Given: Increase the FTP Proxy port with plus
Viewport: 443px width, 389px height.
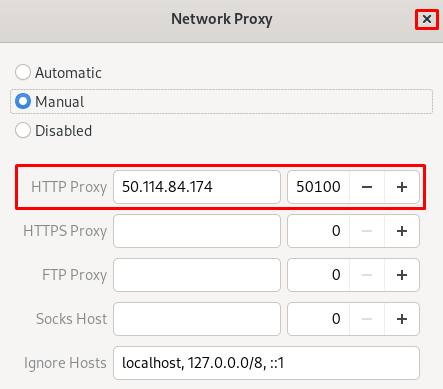Looking at the screenshot, I should [402, 275].
